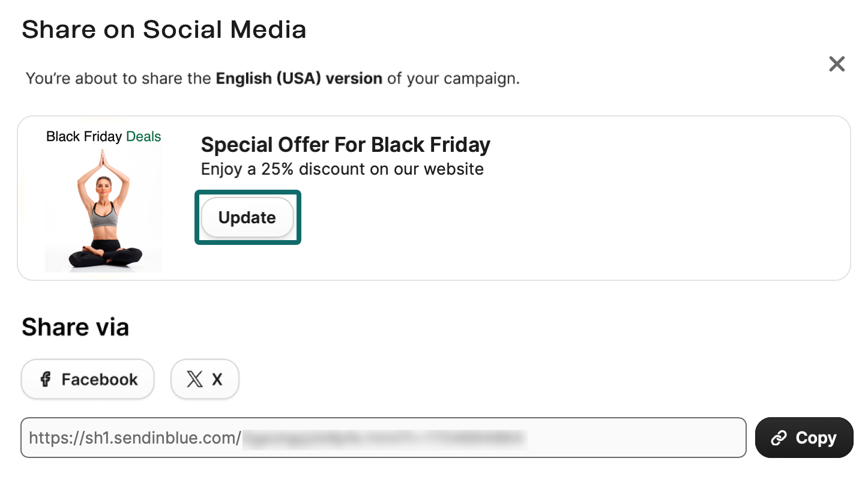Click the "Enjoy a 25% discount" description

(342, 169)
